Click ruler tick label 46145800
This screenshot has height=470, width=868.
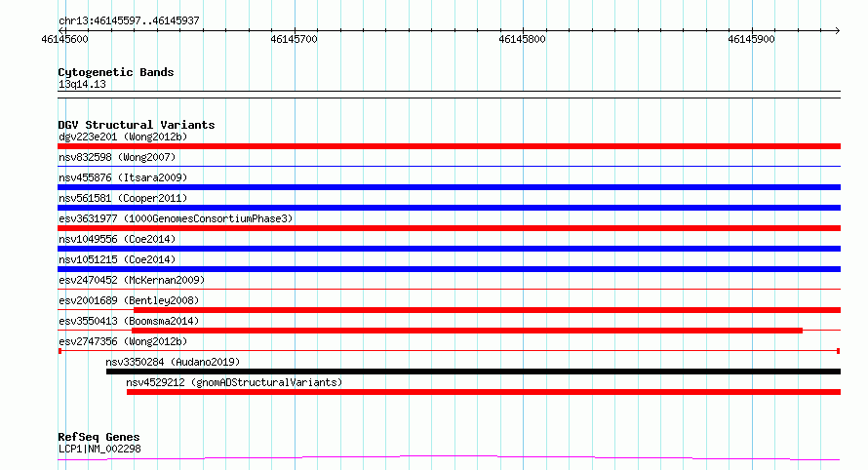tap(522, 39)
